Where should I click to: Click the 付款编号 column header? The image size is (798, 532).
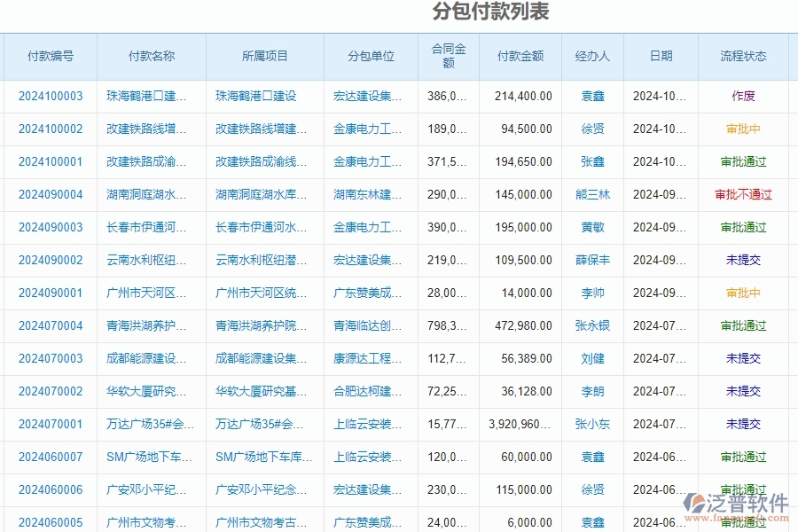click(x=49, y=56)
